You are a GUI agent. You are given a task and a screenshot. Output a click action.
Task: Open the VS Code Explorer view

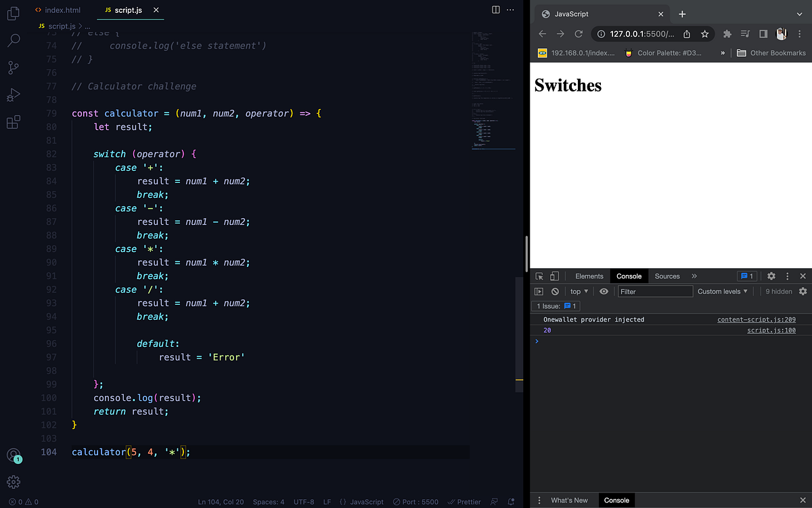click(x=13, y=13)
